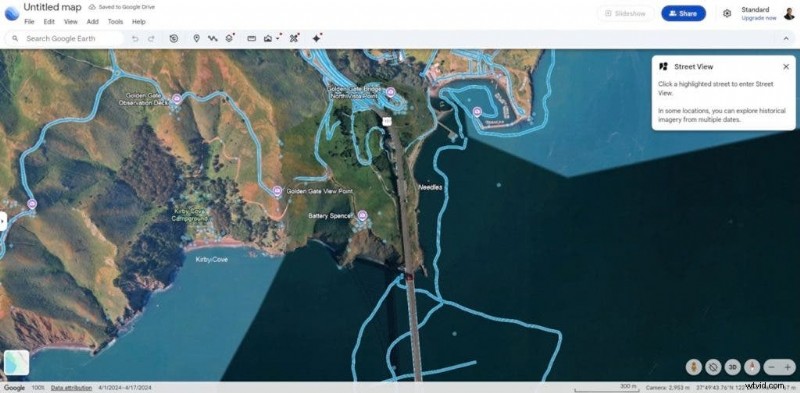
Task: Toggle the Street View pegman button
Action: (x=693, y=367)
